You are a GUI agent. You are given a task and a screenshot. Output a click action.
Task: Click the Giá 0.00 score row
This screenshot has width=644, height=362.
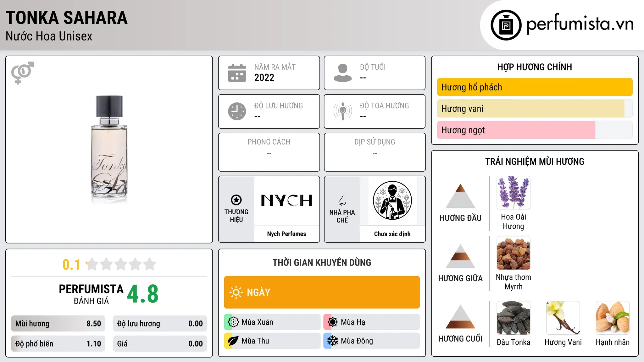(x=160, y=344)
